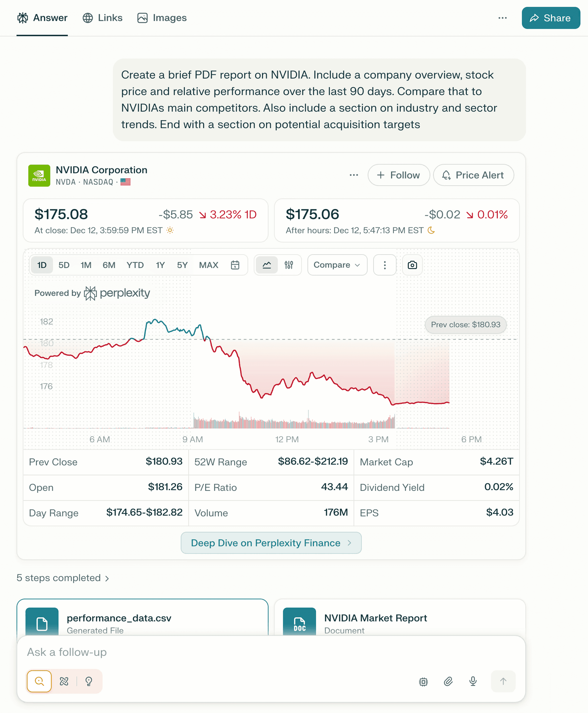Click the attach file paperclip icon

(448, 681)
